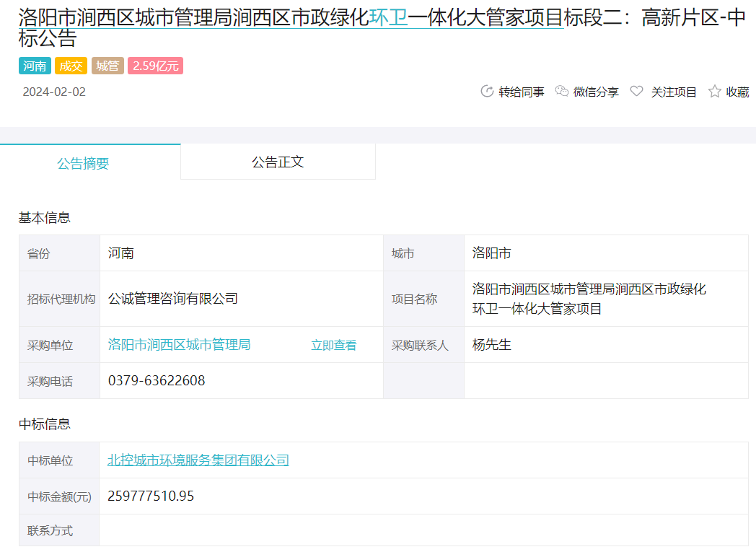Click the WeChat share icon
The image size is (756, 552).
point(562,91)
